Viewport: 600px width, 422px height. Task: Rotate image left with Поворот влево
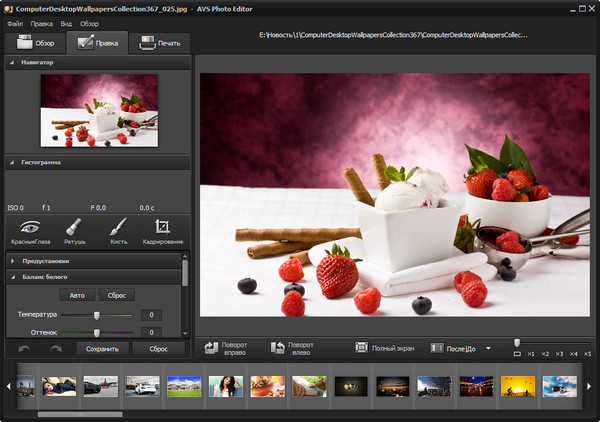tap(292, 348)
